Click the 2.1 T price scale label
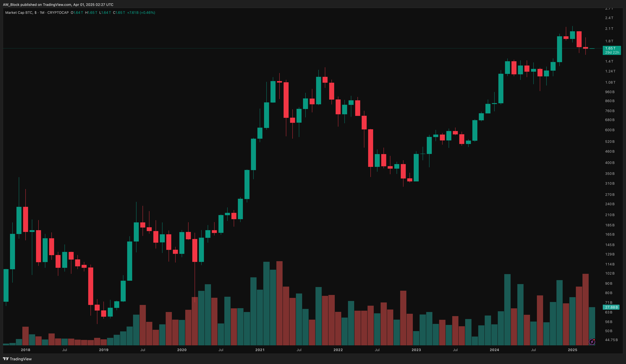Image resolution: width=626 pixels, height=364 pixels. click(x=609, y=28)
